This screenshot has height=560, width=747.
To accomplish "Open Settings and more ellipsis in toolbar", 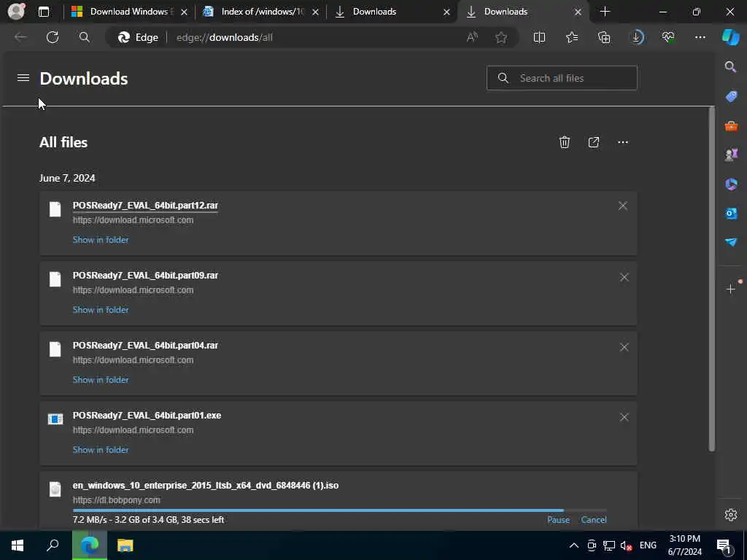I will pyautogui.click(x=700, y=37).
